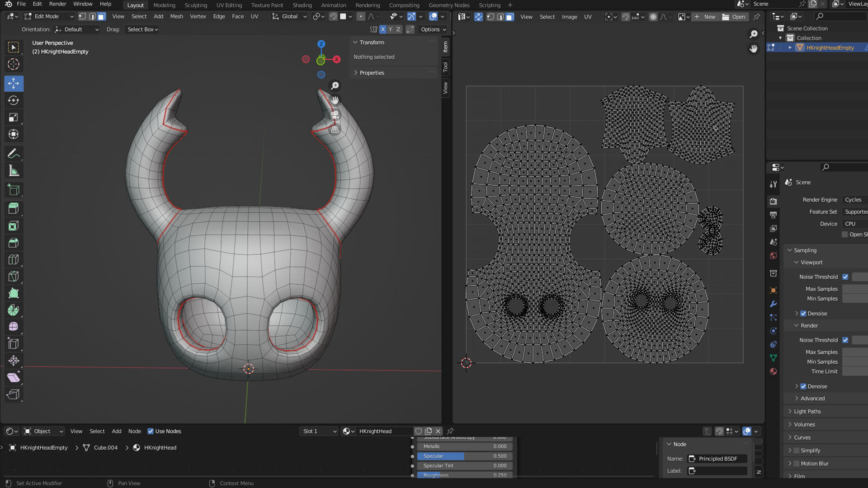Screen dimensions: 868x488
Task: Select the Inset Faces tool
Action: click(14, 225)
